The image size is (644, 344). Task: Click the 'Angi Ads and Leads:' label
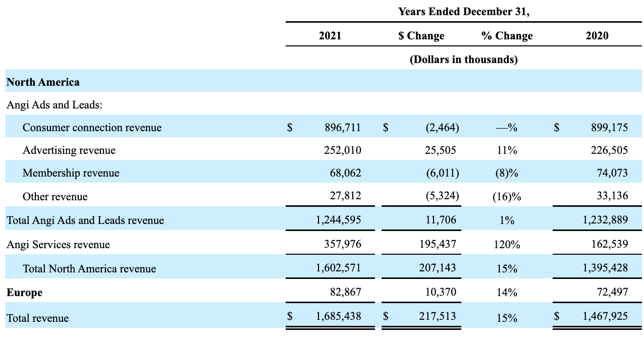pos(55,105)
